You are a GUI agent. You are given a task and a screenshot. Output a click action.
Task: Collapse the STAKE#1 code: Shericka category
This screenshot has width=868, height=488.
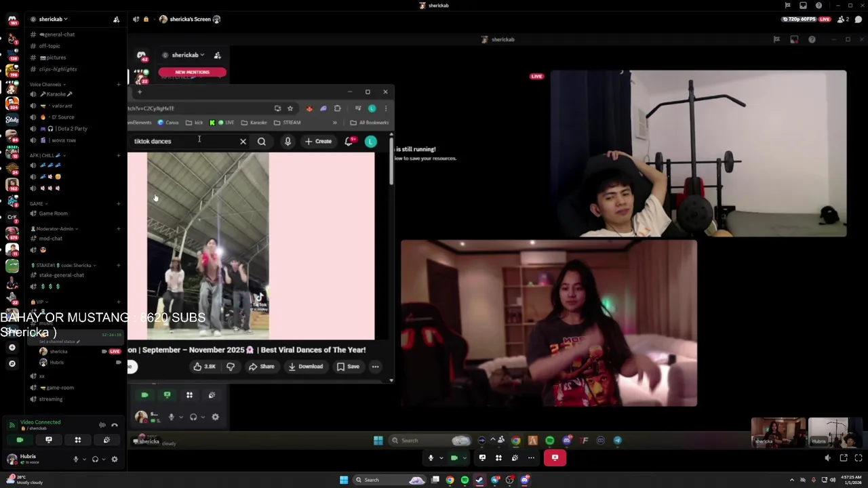coord(62,265)
